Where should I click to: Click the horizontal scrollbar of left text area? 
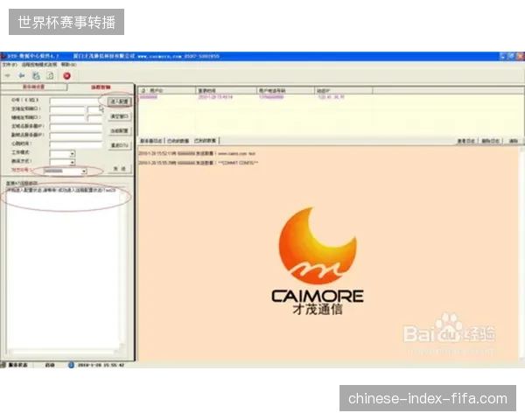point(63,352)
